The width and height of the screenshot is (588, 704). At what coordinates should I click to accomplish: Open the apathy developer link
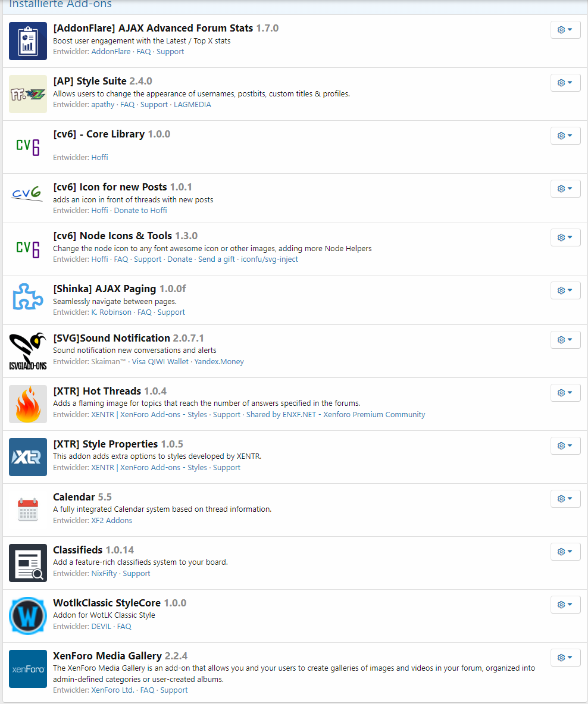tap(103, 105)
